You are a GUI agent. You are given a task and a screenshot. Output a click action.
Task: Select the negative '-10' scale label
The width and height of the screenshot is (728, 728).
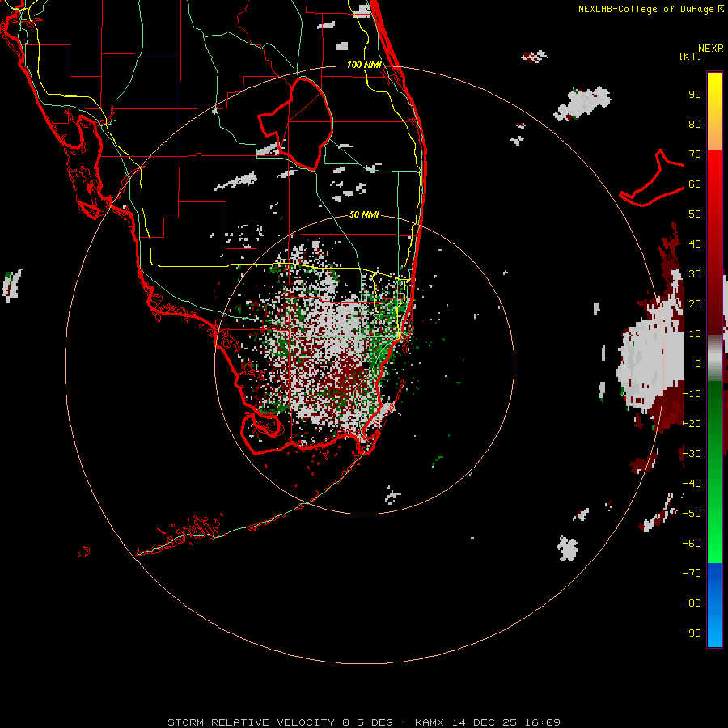click(x=692, y=394)
